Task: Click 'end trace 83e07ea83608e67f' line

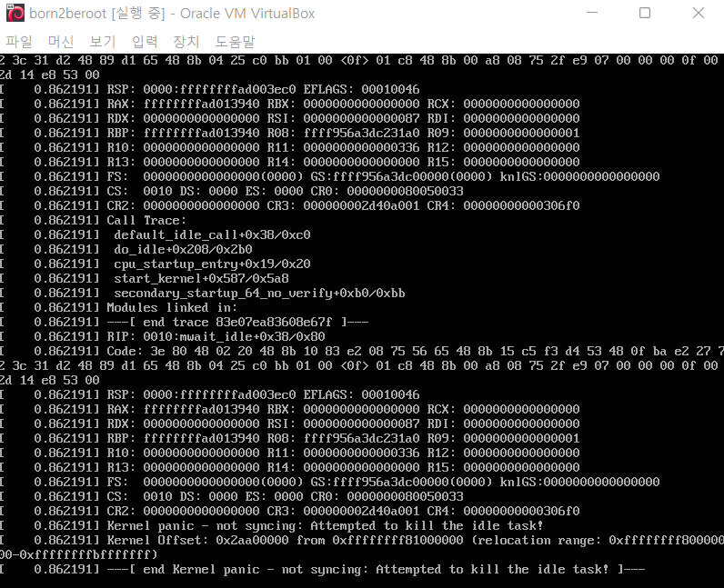Action: click(237, 322)
